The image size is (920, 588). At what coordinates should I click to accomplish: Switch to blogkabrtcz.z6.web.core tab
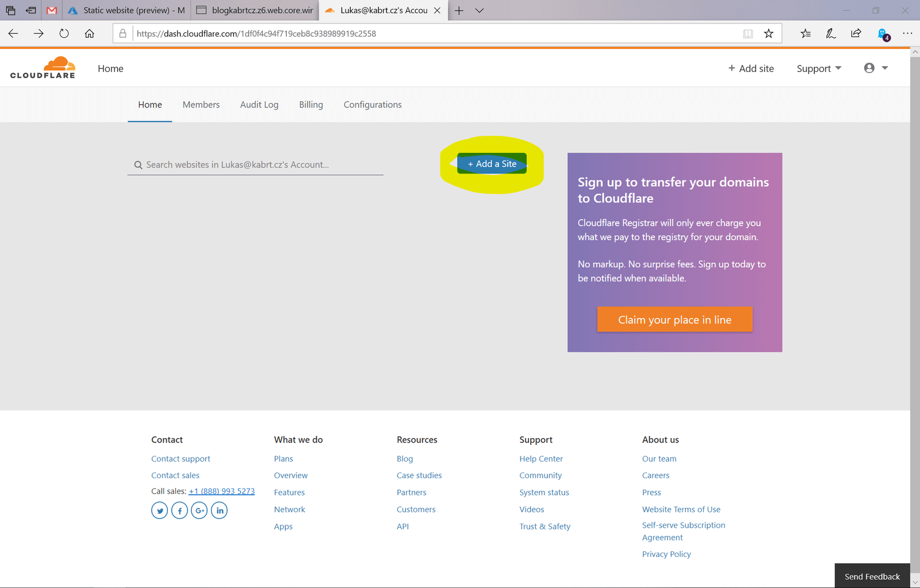coord(255,10)
